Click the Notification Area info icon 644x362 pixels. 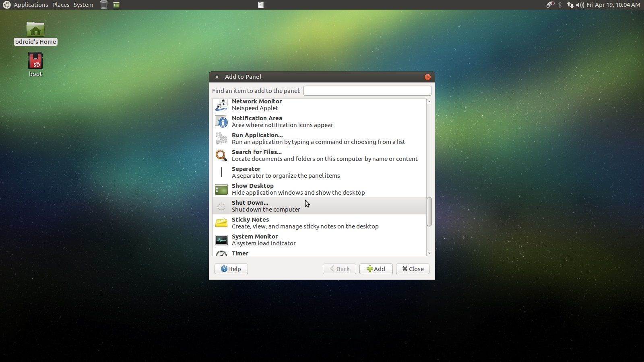221,122
